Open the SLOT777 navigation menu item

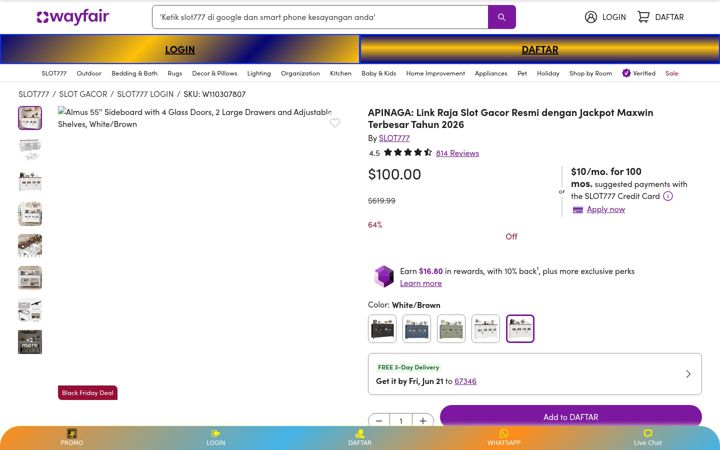54,73
